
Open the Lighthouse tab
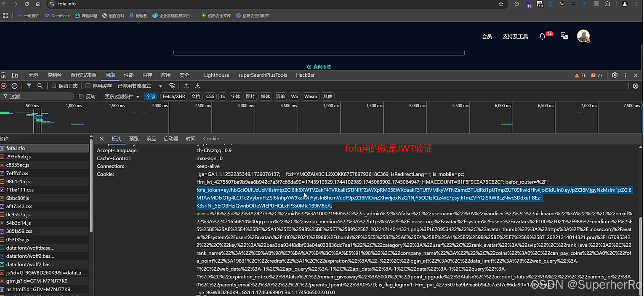click(x=216, y=75)
